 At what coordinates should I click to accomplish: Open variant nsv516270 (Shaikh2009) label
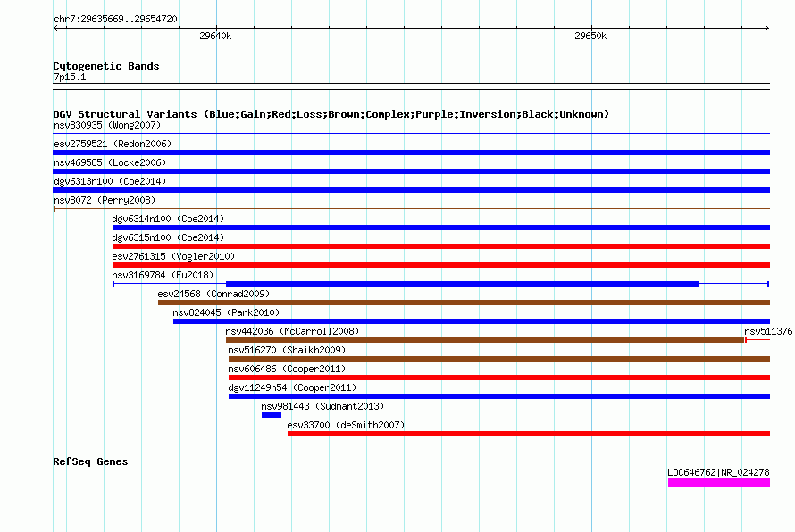[287, 350]
